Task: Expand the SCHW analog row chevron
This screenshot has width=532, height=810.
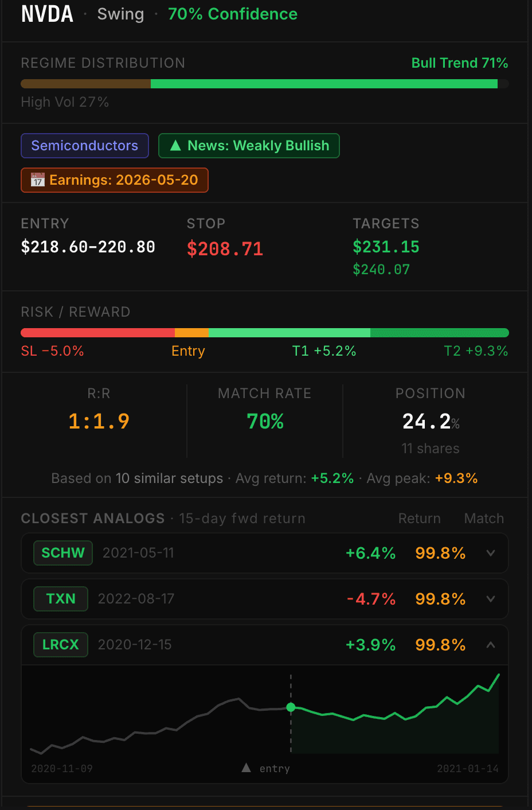Action: 491,553
